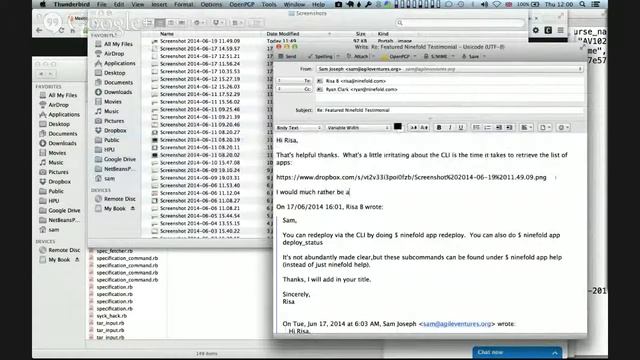Eject My Book in Screenshots Finder sidebar
This screenshot has height=360, width=640.
(x=133, y=209)
